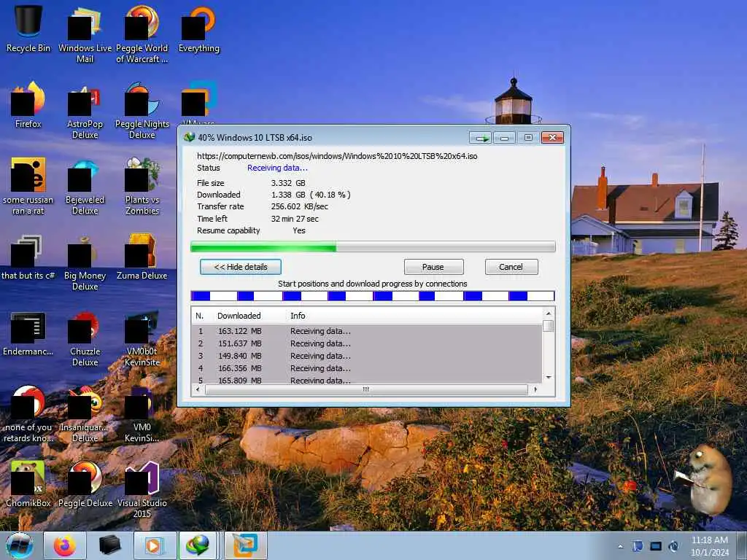Click the green-arrow send-to-tray title bar button
Image resolution: width=747 pixels, height=560 pixels.
coord(480,138)
